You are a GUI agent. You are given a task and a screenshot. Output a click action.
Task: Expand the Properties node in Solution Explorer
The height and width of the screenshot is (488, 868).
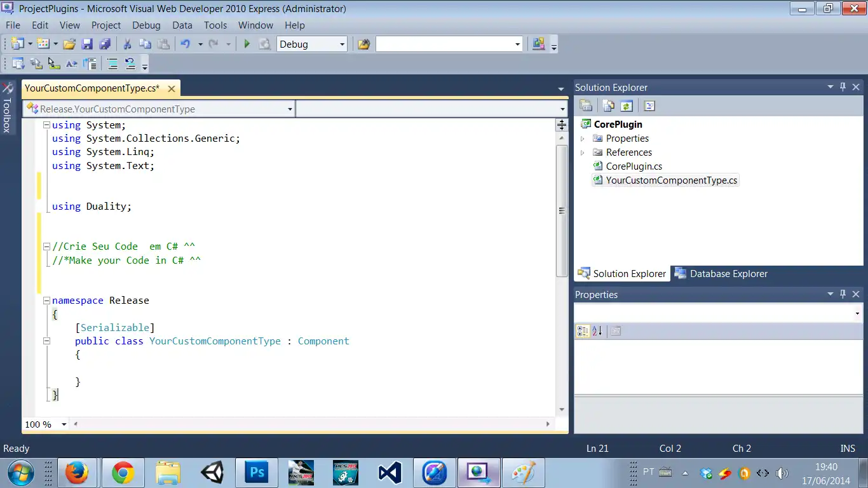point(582,139)
